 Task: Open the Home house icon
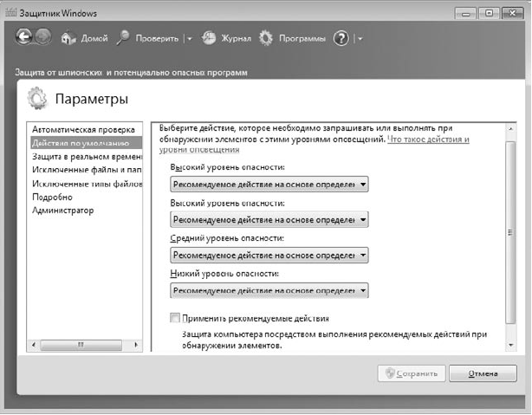point(68,38)
